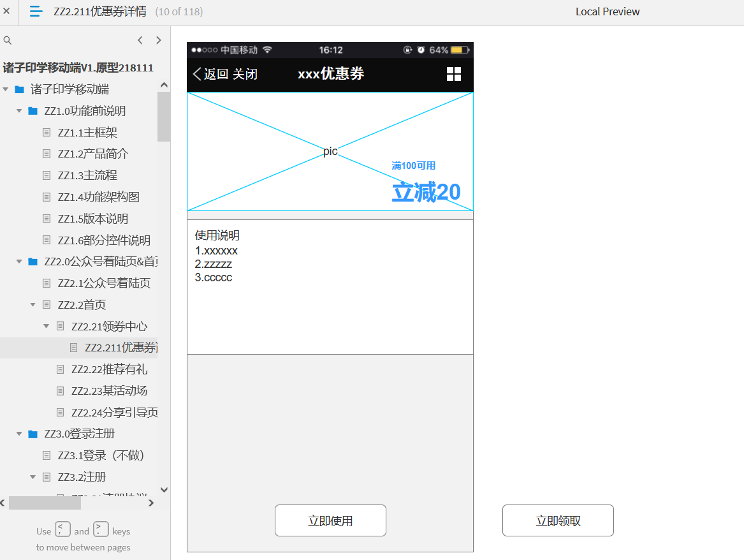Collapse the ZZ1.0功能前说明 folder
The image size is (744, 560).
(19, 111)
